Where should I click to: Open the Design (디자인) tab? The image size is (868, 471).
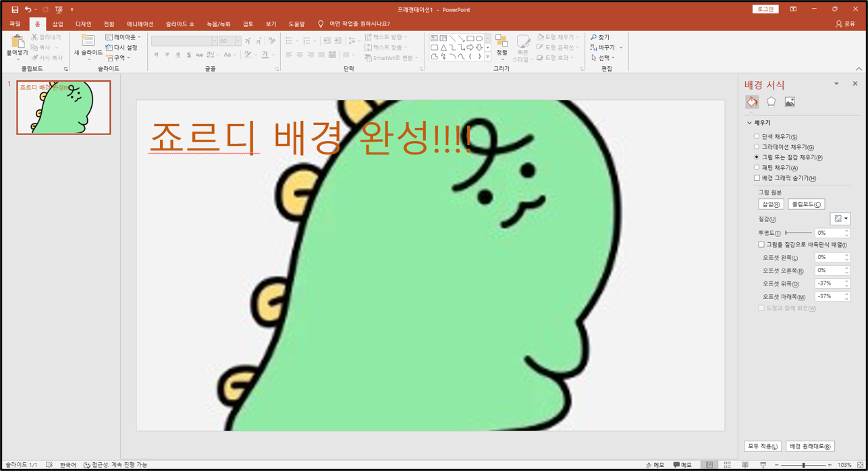(x=83, y=24)
